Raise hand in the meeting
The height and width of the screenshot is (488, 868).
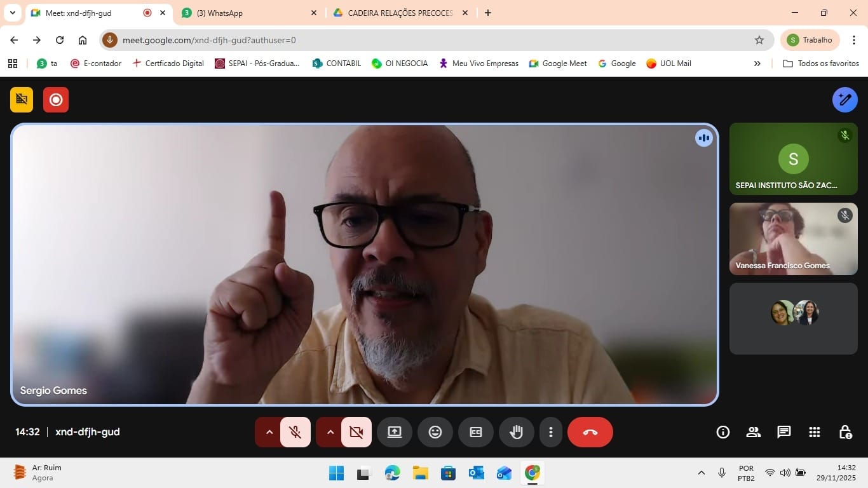click(516, 432)
